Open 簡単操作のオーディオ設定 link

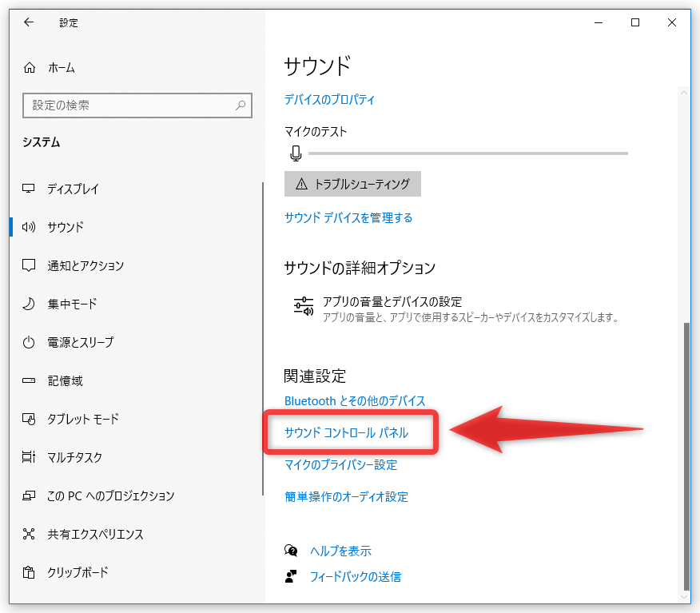pyautogui.click(x=347, y=497)
